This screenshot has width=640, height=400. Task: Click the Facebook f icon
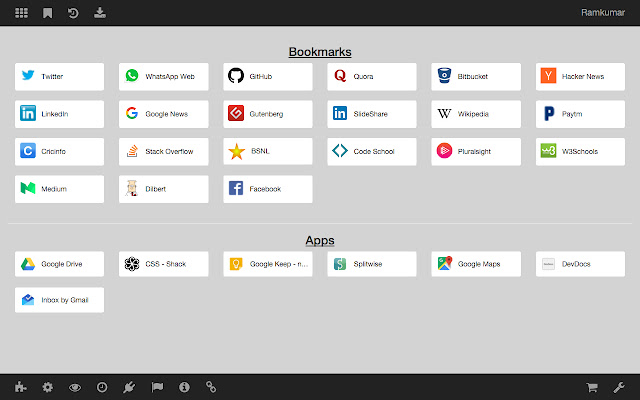(236, 188)
